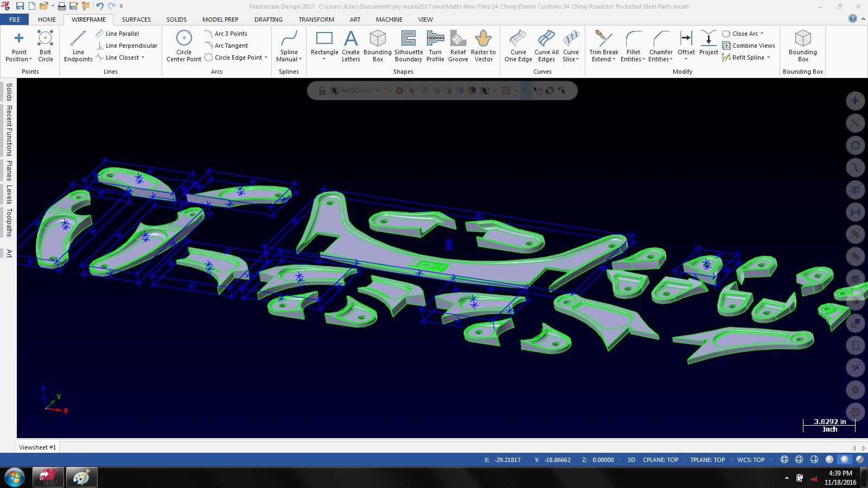868x488 pixels.
Task: Pick the Spline Manual tool
Action: tap(289, 46)
